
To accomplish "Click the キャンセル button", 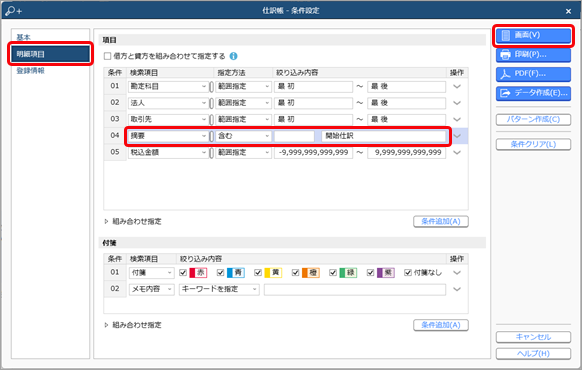I will (533, 337).
